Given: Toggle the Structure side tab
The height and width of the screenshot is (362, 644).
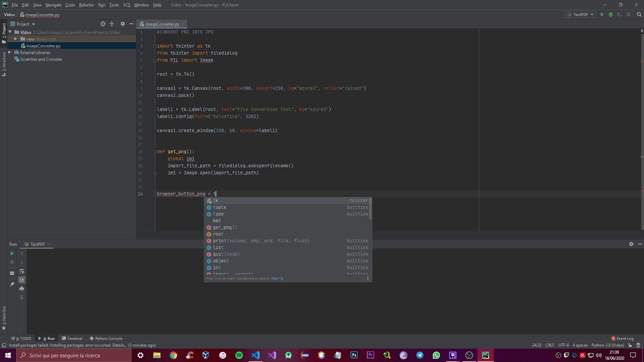Looking at the screenshot, I should (4, 64).
